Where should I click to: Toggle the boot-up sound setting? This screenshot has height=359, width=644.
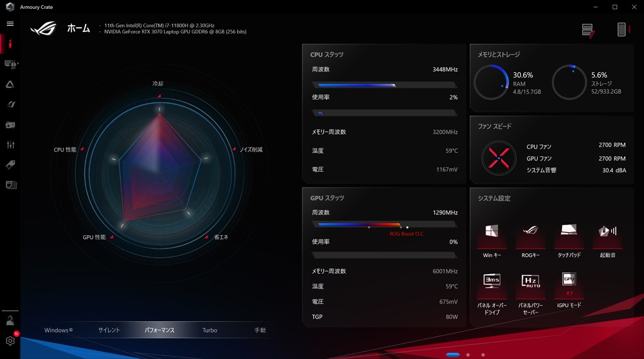[x=608, y=241]
